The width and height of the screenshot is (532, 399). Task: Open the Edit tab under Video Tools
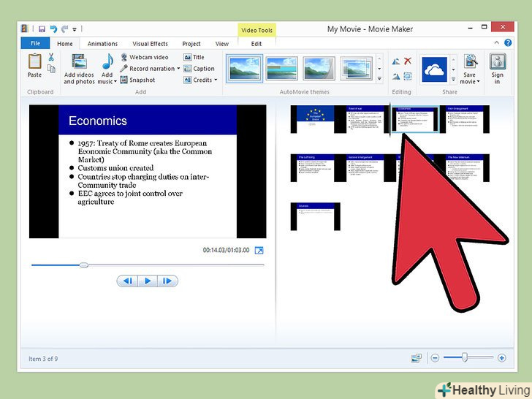[256, 44]
